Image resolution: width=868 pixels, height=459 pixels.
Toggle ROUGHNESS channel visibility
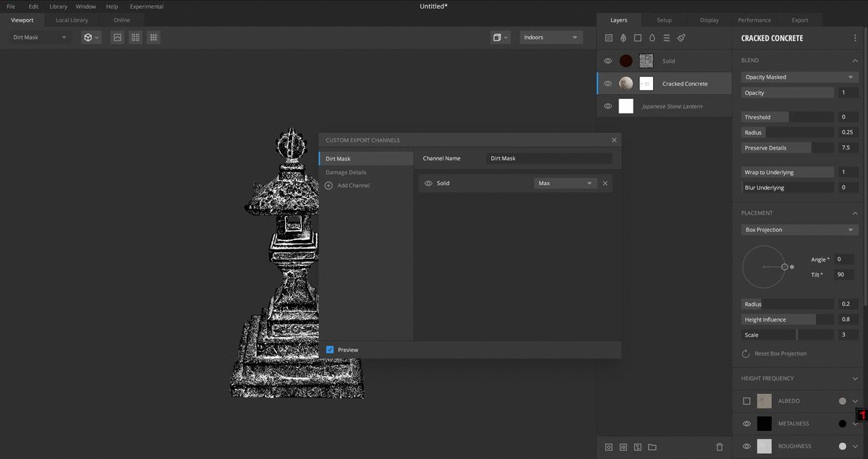coord(746,446)
